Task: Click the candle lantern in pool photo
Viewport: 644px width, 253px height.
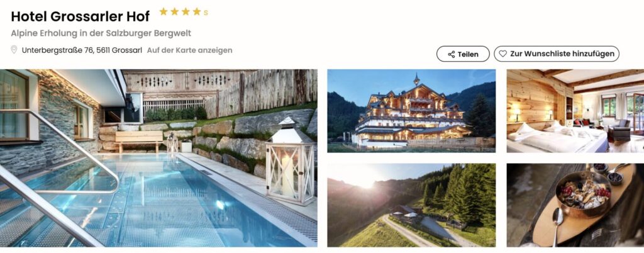Action: click(290, 162)
